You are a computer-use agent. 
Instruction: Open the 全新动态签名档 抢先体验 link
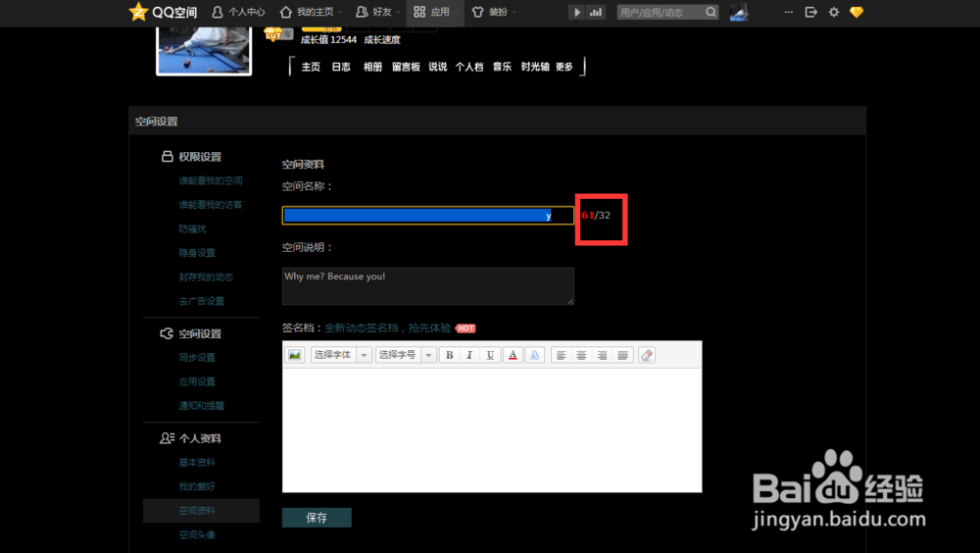pos(387,327)
